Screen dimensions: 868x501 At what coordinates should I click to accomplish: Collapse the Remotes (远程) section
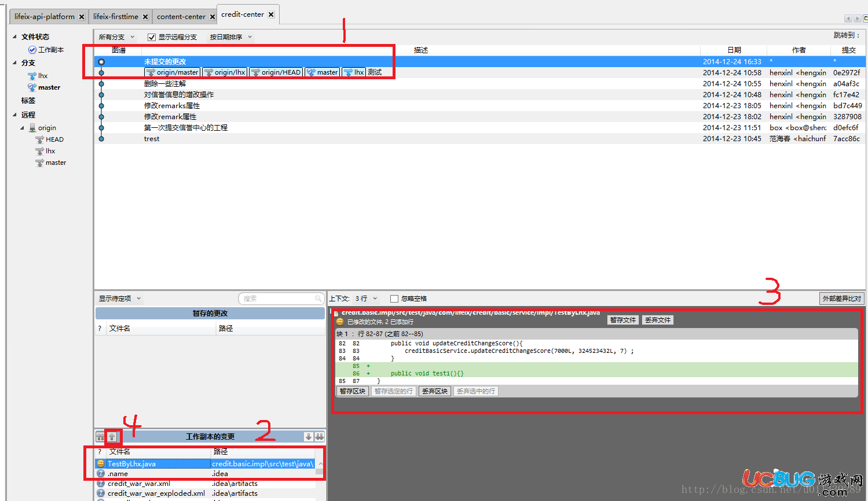(15, 115)
